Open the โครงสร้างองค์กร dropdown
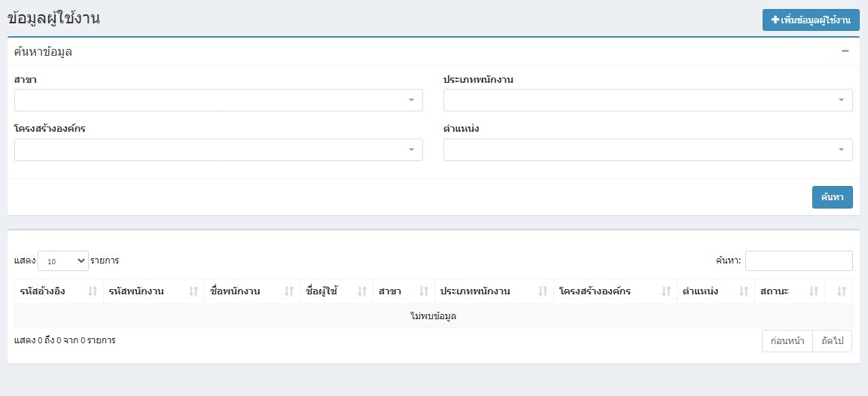Screen dimensions: 868x396 (218, 150)
